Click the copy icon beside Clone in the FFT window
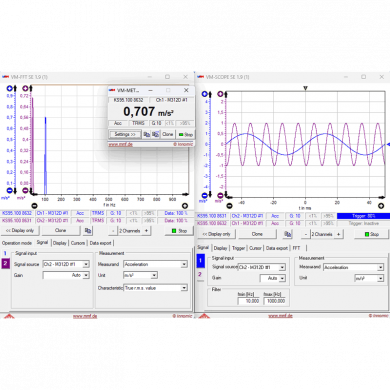Screen dimensions: 390x390 click(88, 230)
